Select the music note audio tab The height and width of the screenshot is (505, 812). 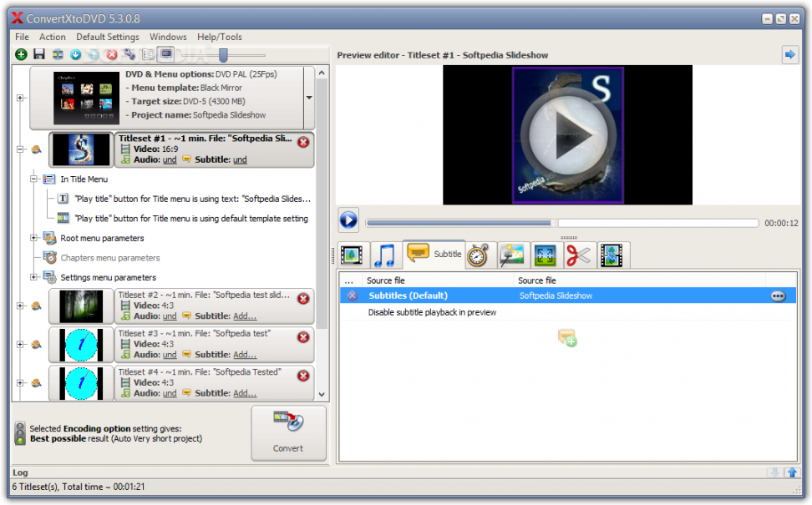[384, 255]
